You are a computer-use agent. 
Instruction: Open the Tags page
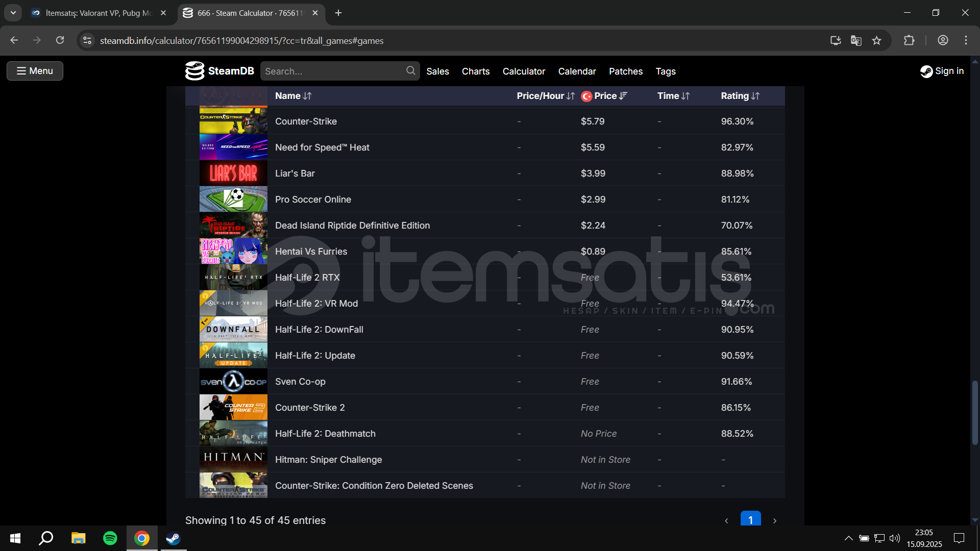coord(665,71)
